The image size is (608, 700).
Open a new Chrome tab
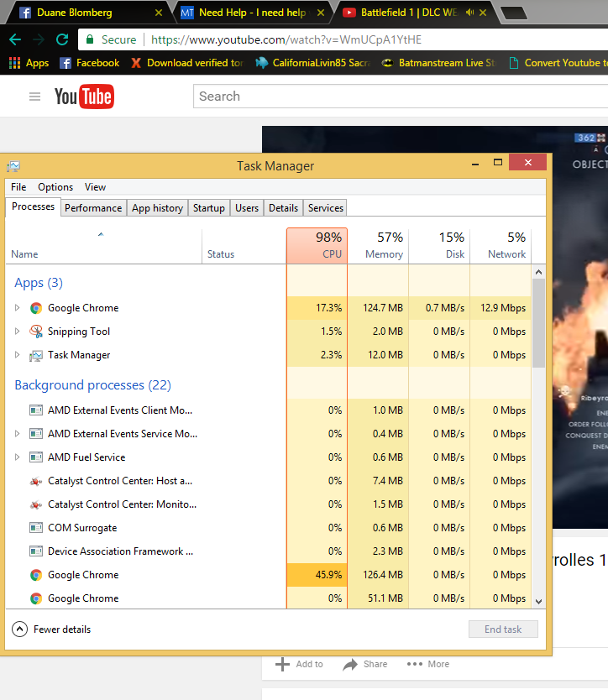(514, 13)
